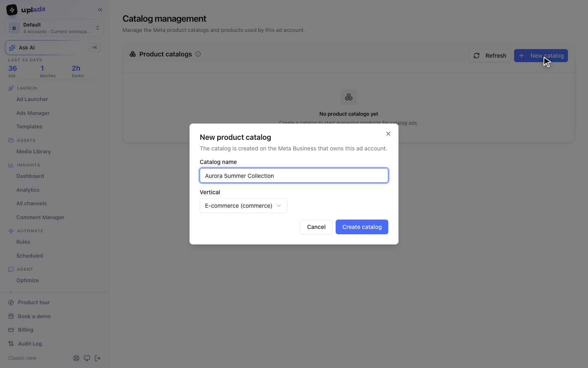Select All channels
This screenshot has height=368, width=588.
[31, 203]
